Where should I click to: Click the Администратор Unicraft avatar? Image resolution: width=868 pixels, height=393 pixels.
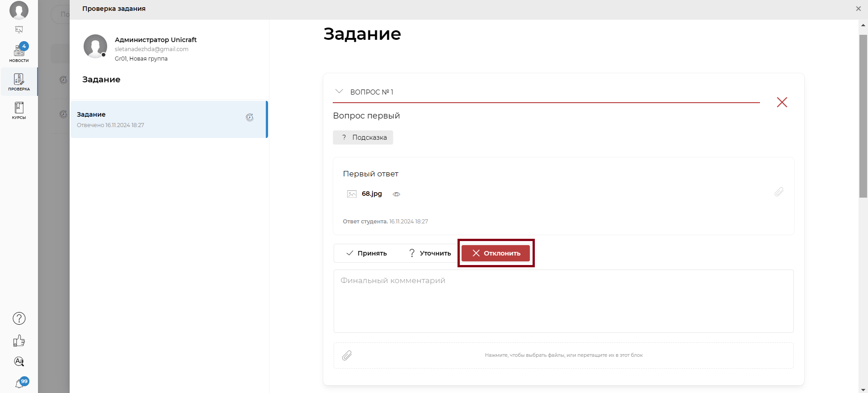[x=95, y=46]
